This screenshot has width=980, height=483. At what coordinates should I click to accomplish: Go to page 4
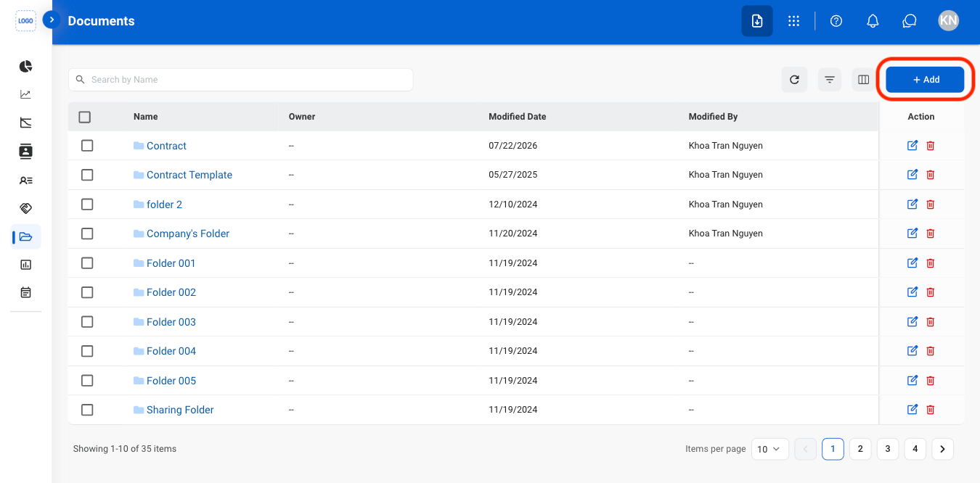(915, 449)
